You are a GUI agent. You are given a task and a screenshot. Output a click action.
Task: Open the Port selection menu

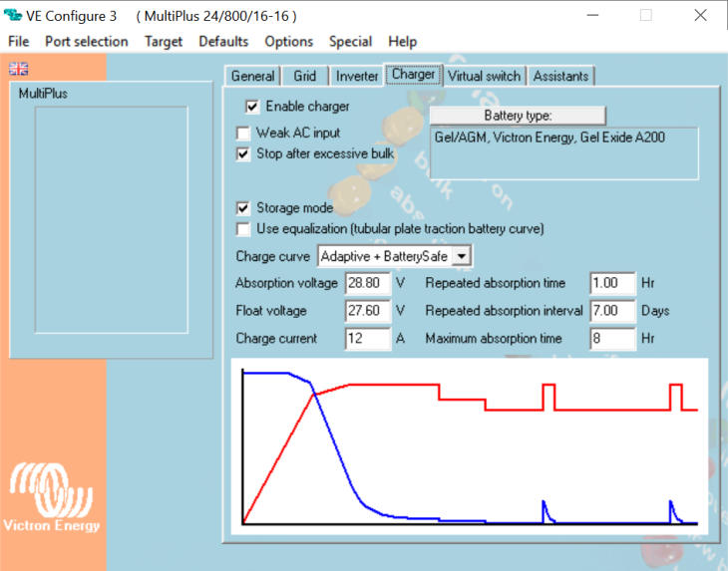pos(87,42)
